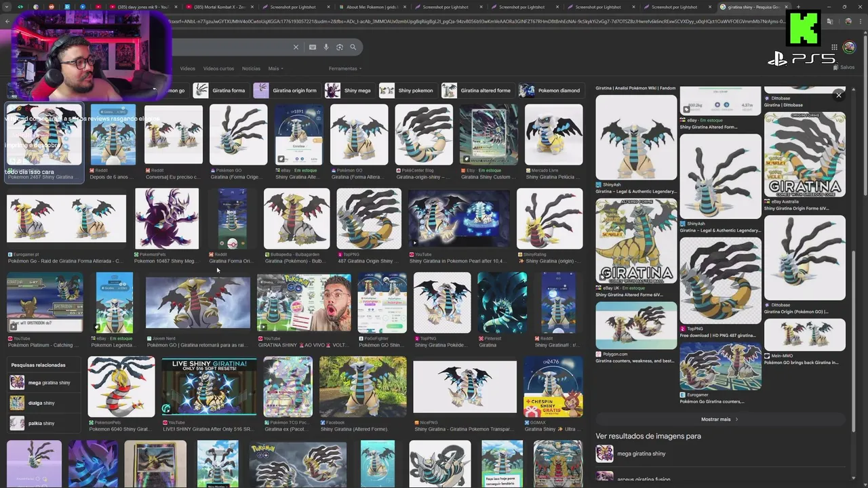Expand the Ferramentas tools dropdown
This screenshot has height=488, width=868.
[x=345, y=68]
